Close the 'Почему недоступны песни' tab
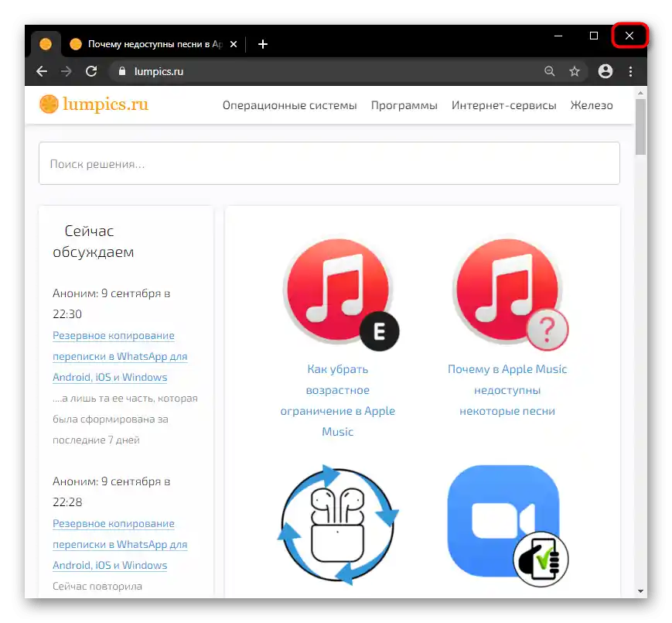 pyautogui.click(x=234, y=44)
